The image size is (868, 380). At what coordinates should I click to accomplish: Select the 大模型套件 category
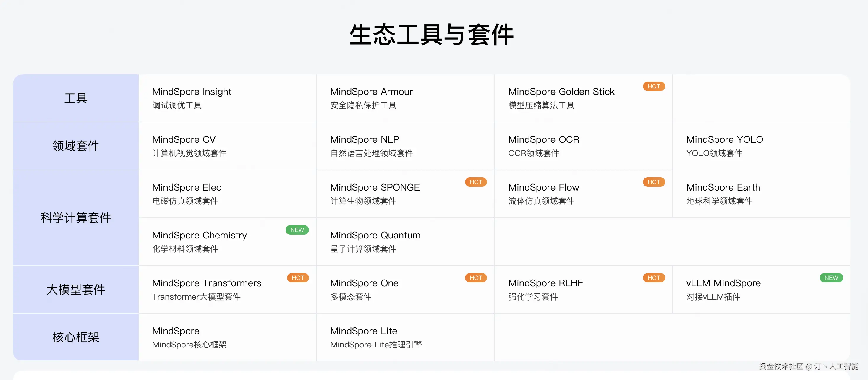coord(75,289)
